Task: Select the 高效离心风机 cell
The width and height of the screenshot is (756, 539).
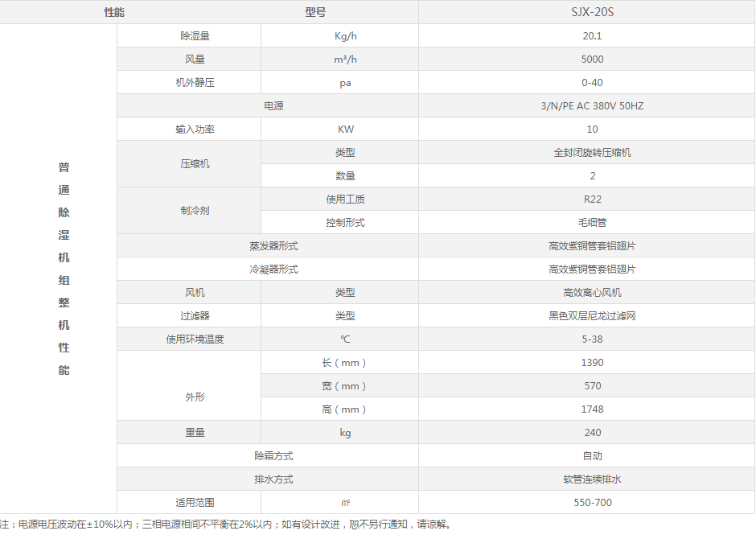Action: (592, 293)
